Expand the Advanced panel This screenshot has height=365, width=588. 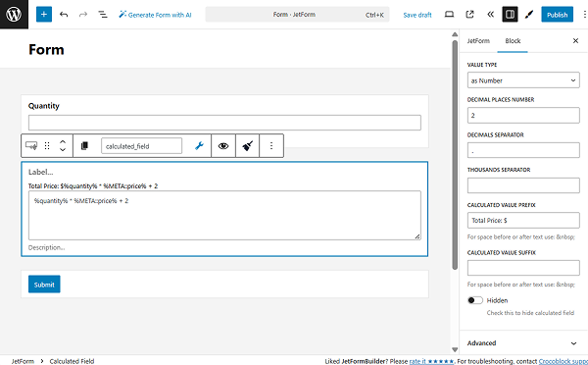click(523, 342)
